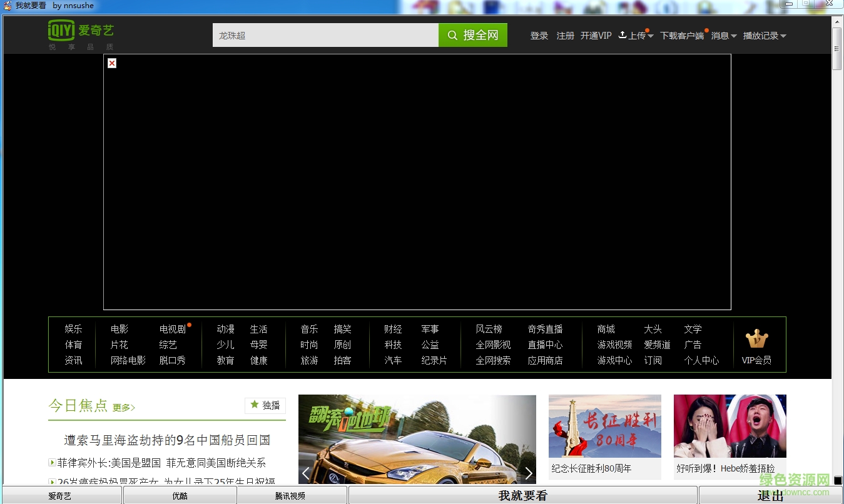Click the previous carousel arrow on the banner

coord(305,473)
